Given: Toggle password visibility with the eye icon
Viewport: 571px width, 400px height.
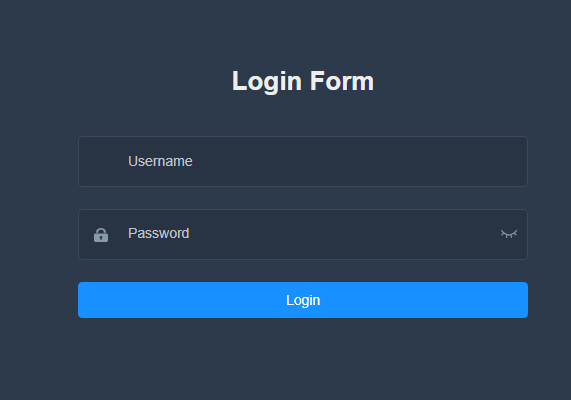Looking at the screenshot, I should [x=509, y=234].
